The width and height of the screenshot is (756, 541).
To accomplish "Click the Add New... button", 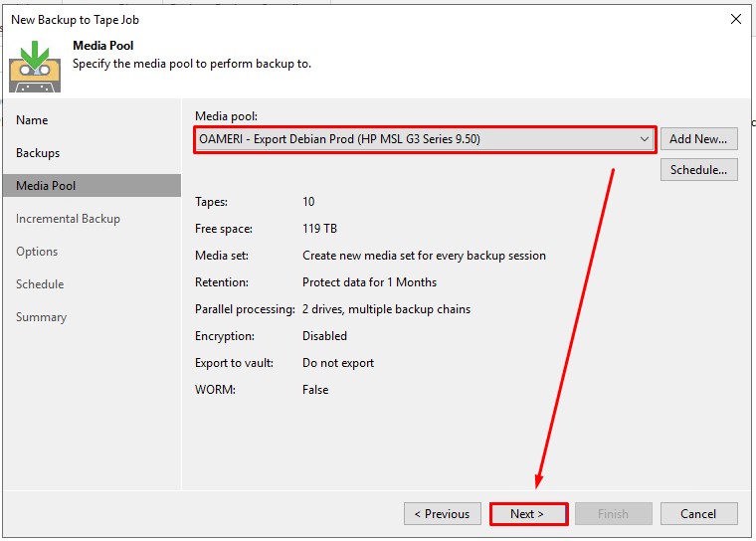I will (698, 139).
